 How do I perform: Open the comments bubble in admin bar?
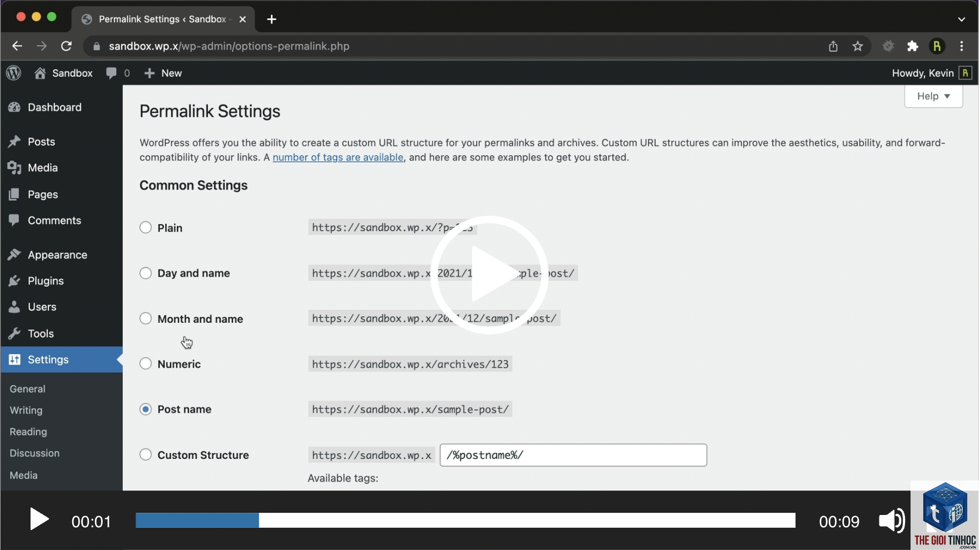(x=112, y=73)
